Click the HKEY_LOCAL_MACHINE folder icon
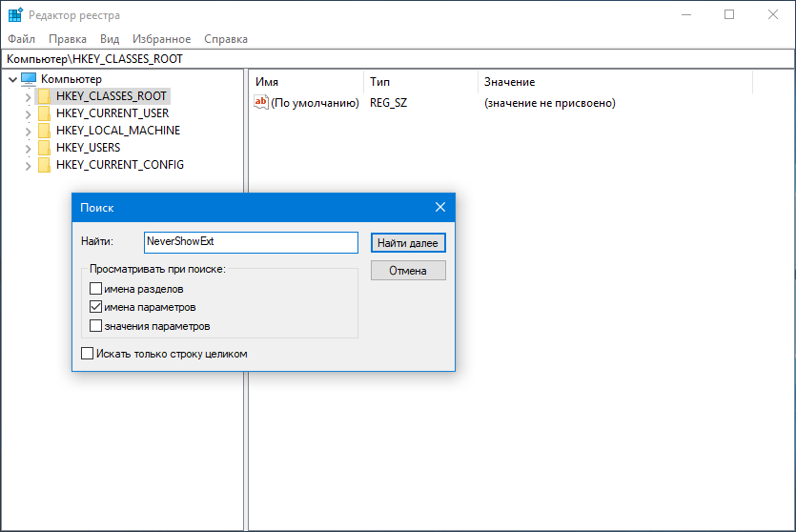This screenshot has height=532, width=796. click(44, 131)
